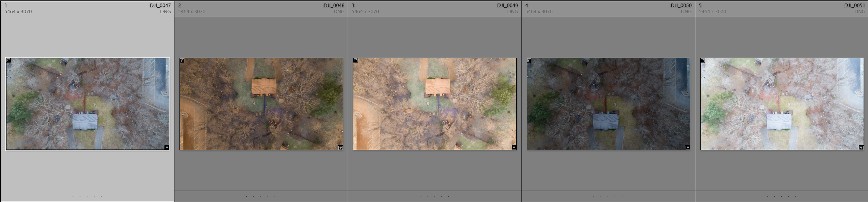
Task: Click the bottom-corner badge on DJI_0048 thumbnail
Action: (x=340, y=147)
